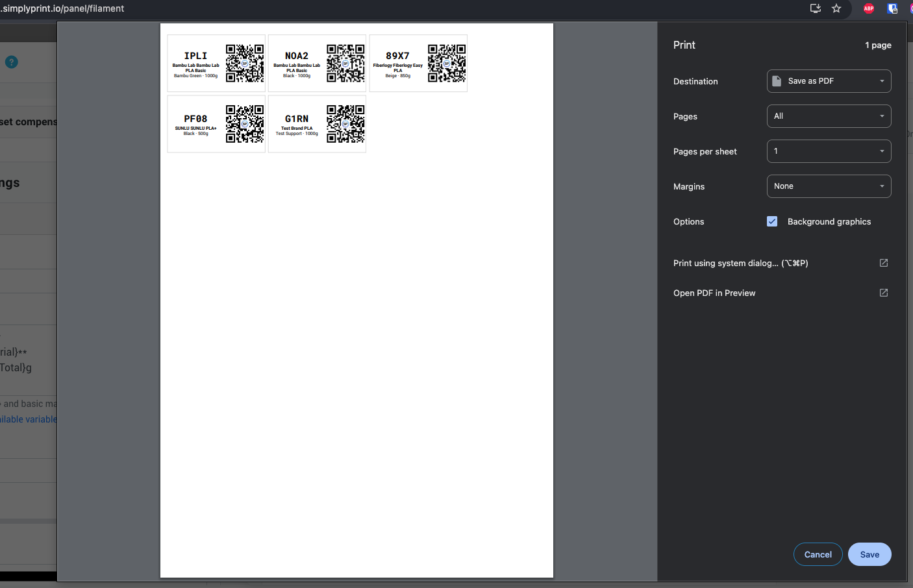Click the Print dialog title
913x588 pixels.
(684, 45)
